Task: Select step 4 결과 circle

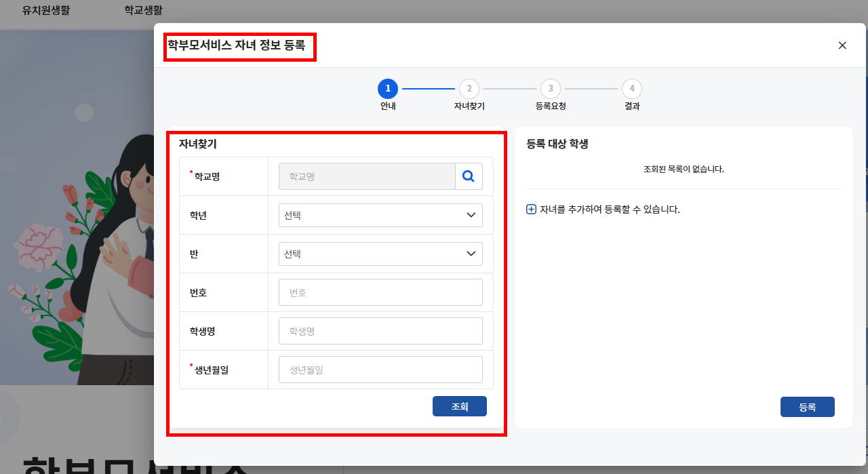Action: tap(632, 89)
